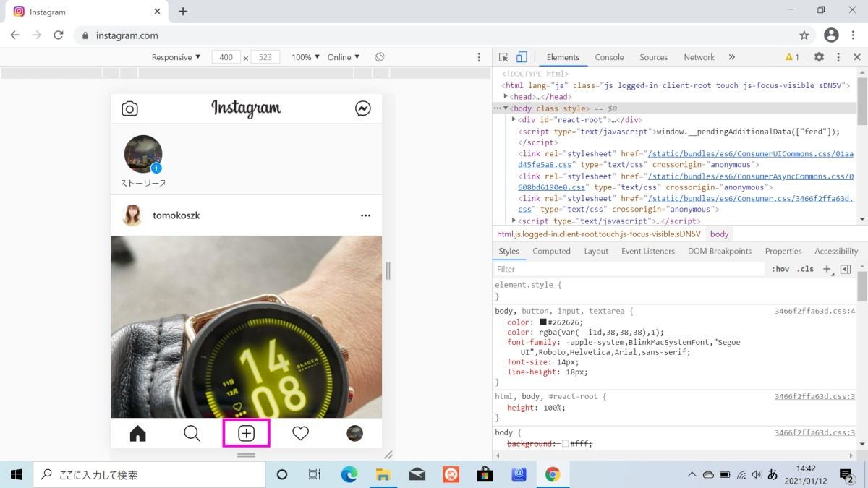The height and width of the screenshot is (488, 868).
Task: Click the Instagram logo
Action: pyautogui.click(x=246, y=108)
